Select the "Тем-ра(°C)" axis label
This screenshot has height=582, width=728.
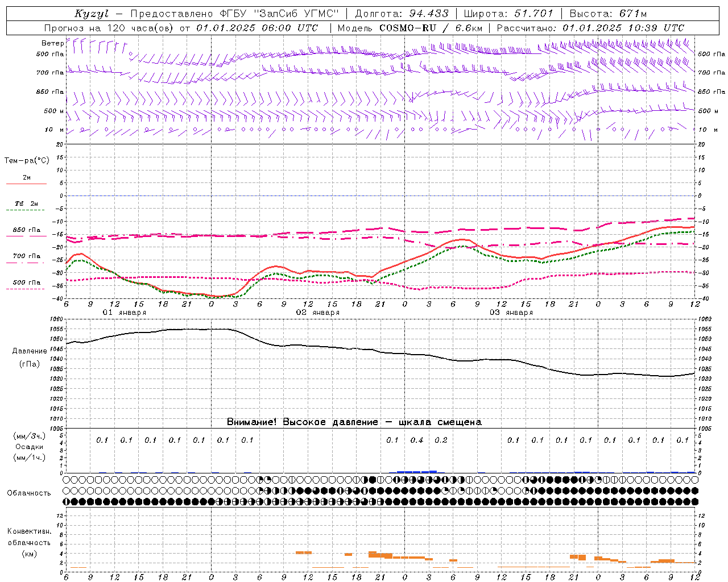click(27, 161)
